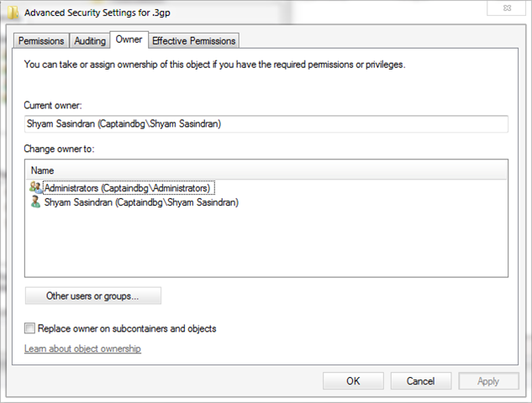The image size is (532, 403).
Task: Click the Current owner text field
Action: click(266, 124)
